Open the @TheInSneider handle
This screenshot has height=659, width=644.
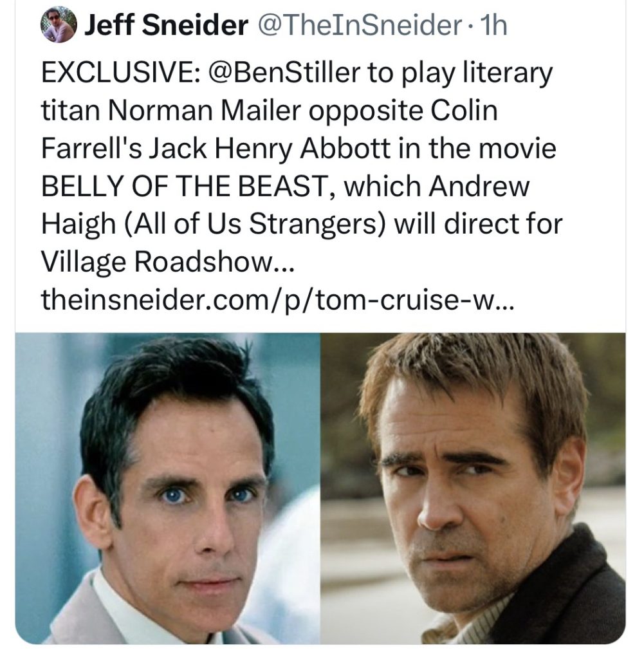coord(361,25)
